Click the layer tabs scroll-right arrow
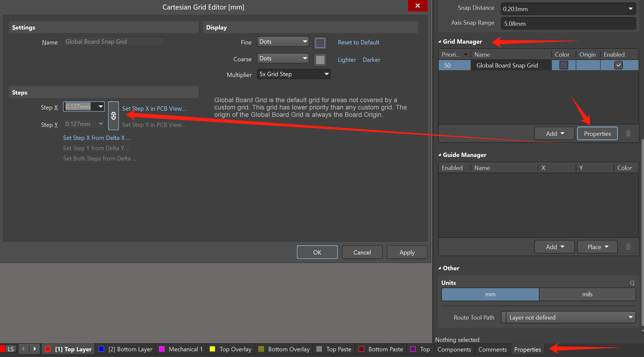The image size is (644, 357). point(35,349)
